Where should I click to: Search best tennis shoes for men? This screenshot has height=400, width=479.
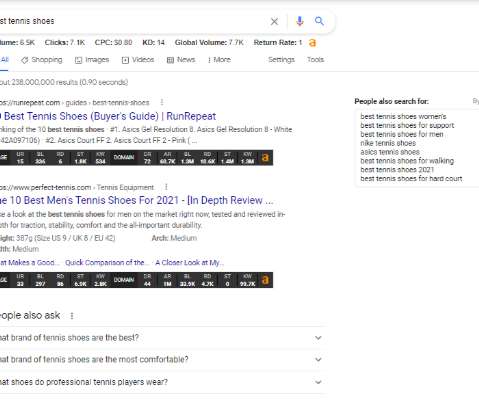point(402,134)
